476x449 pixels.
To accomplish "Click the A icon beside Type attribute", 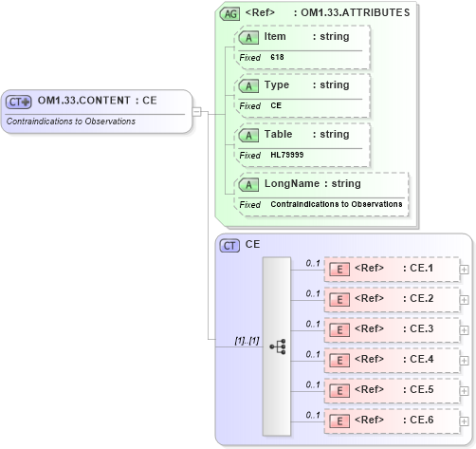I will tap(248, 86).
